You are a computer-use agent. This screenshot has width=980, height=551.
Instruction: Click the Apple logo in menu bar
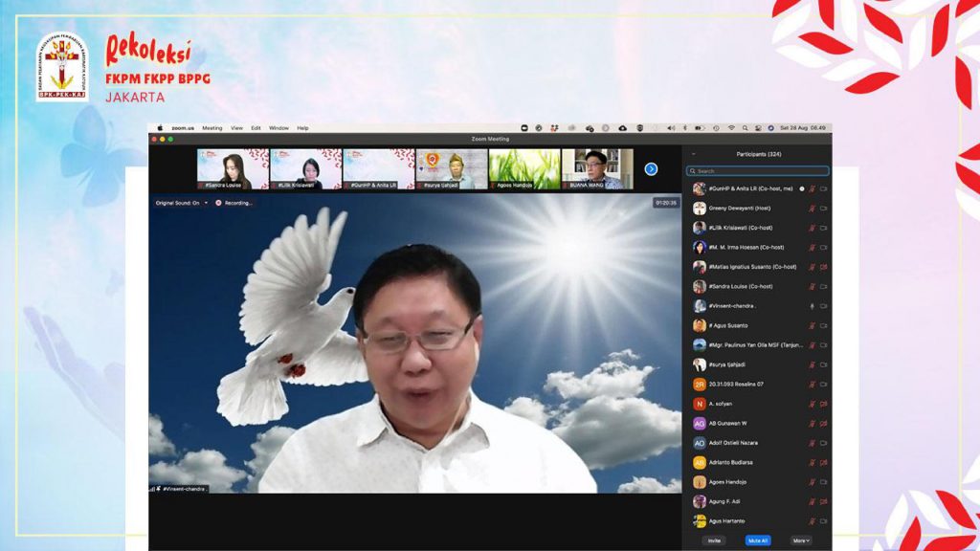coord(160,128)
